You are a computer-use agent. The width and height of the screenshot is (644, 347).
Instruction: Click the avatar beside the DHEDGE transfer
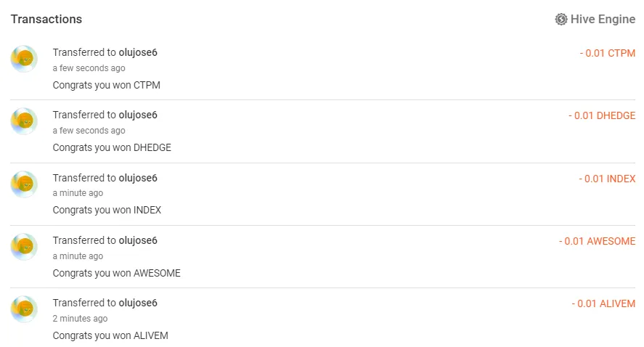click(24, 121)
